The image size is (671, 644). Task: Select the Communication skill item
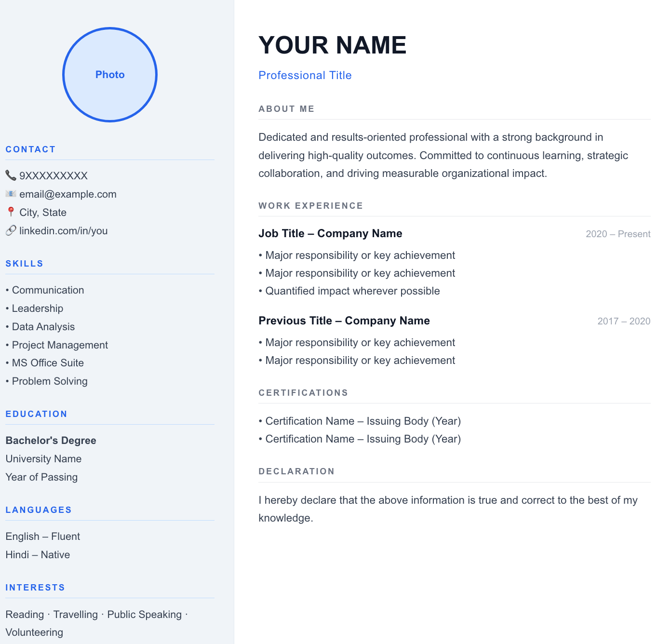coord(45,290)
